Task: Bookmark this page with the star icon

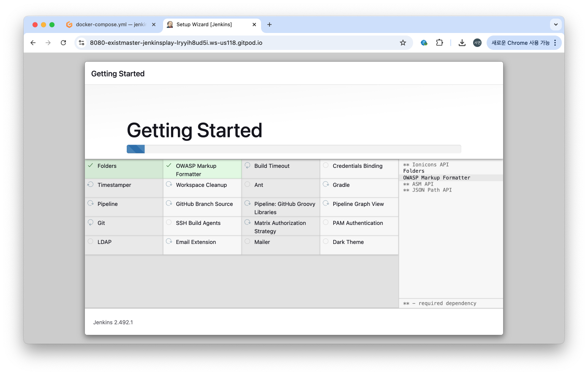Action: [403, 43]
